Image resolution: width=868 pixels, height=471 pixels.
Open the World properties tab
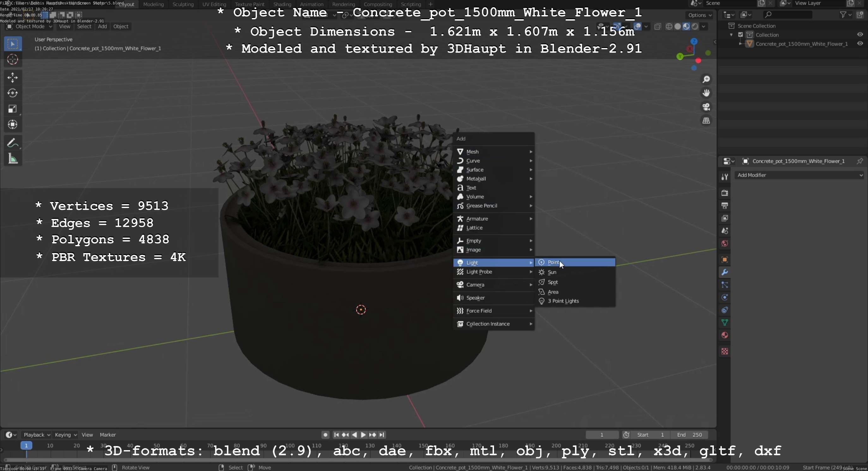click(725, 243)
